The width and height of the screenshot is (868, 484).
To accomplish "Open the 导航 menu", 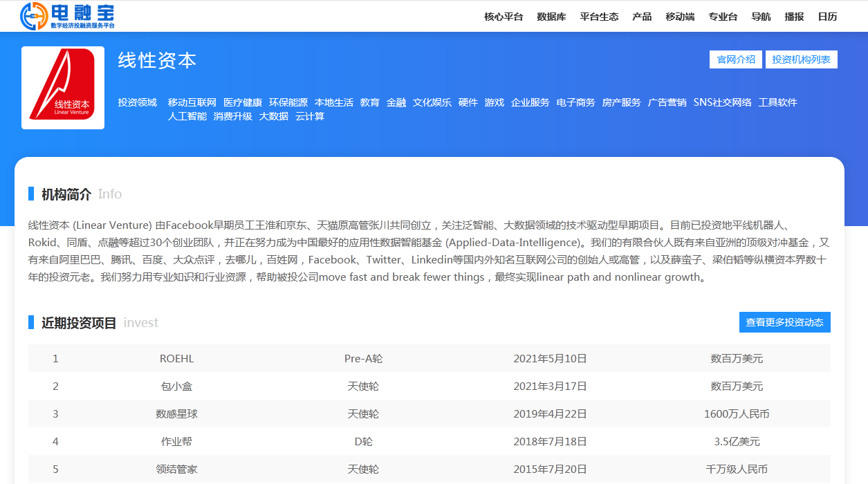I will pos(761,17).
